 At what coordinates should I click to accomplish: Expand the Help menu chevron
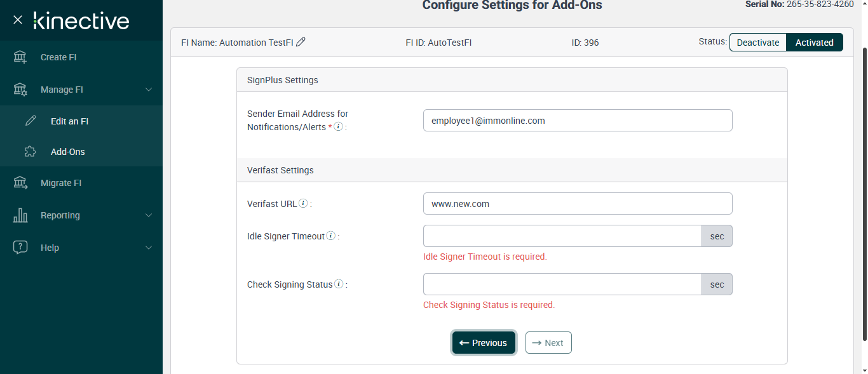(149, 248)
